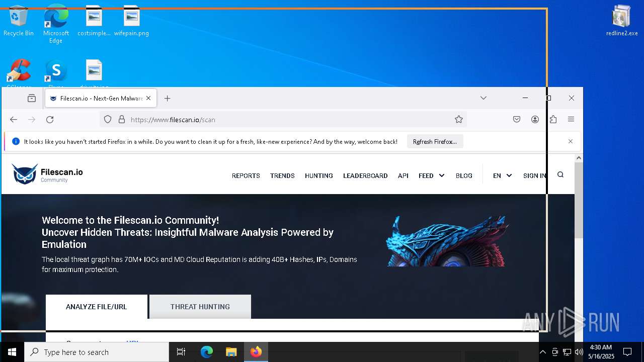This screenshot has width=644, height=362.
Task: Click Firefox taskbar icon
Action: point(256,352)
